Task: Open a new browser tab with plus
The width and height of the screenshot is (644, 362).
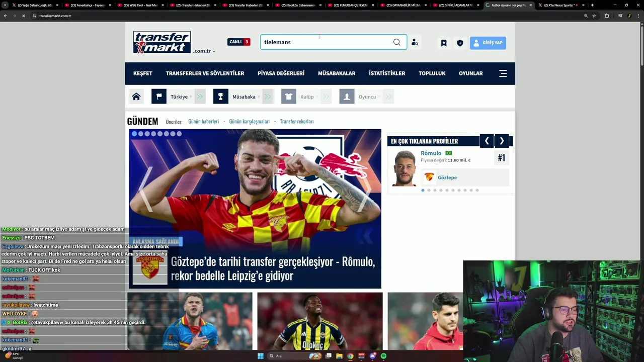Action: [592, 5]
